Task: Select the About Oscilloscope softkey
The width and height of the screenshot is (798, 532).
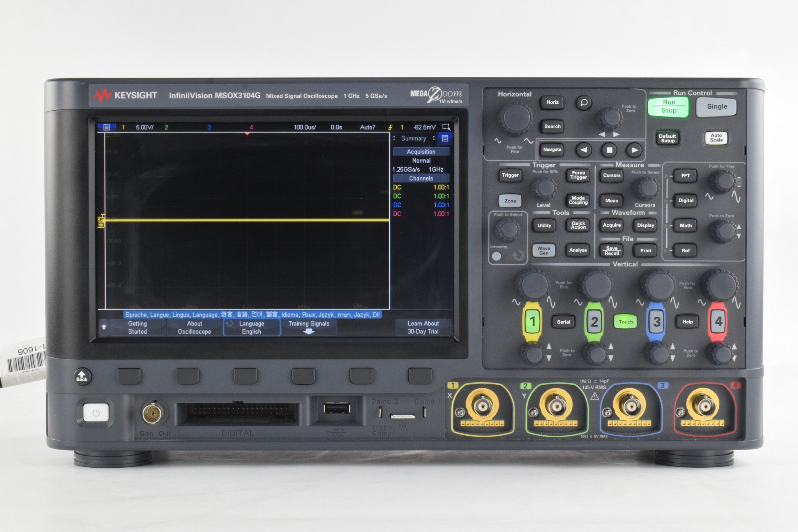Action: coord(194,327)
